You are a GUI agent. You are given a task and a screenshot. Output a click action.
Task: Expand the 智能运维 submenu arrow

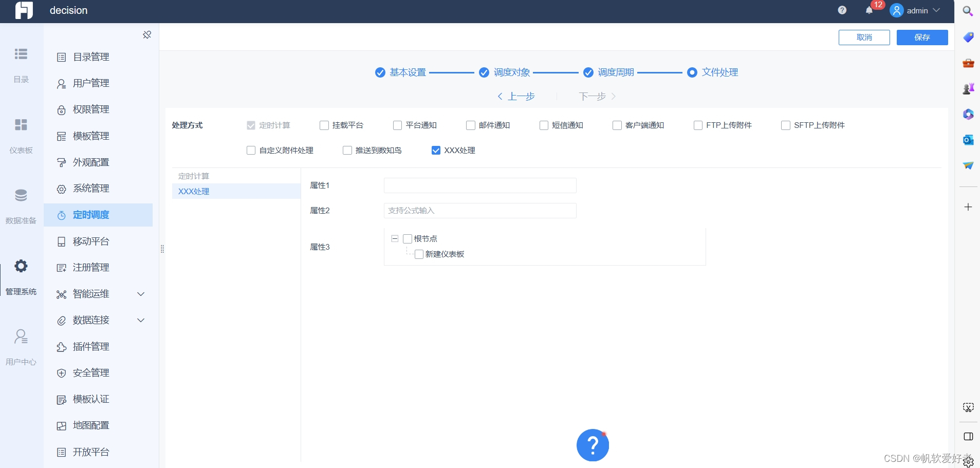pyautogui.click(x=141, y=294)
